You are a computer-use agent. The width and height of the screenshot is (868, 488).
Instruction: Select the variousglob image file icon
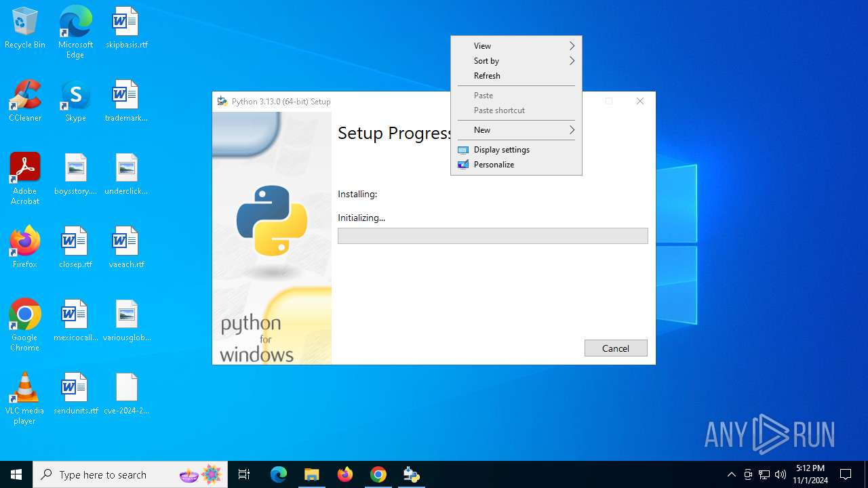126,321
